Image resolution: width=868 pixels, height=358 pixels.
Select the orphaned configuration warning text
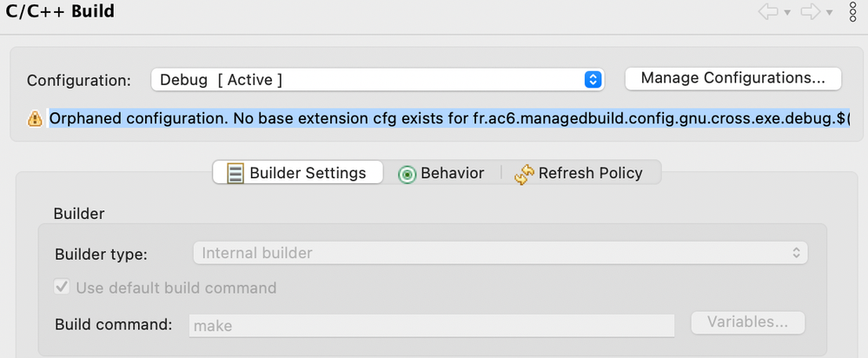tap(449, 118)
